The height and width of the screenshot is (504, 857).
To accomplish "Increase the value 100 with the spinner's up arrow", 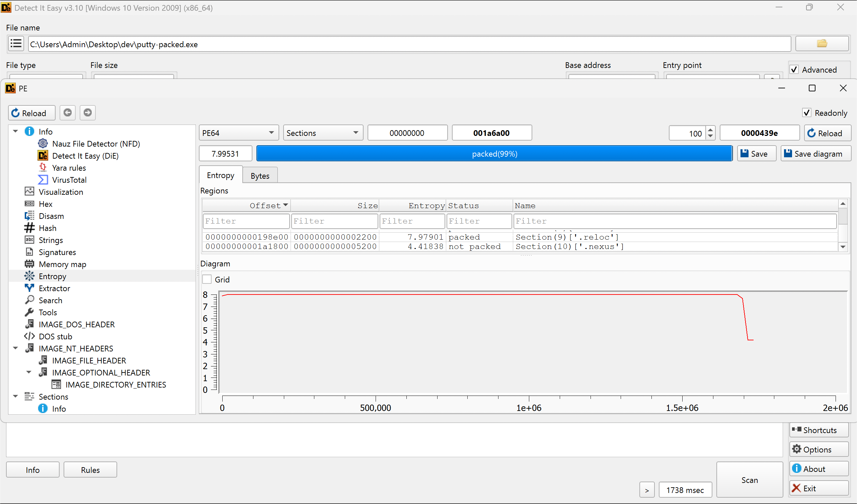I will coord(710,129).
